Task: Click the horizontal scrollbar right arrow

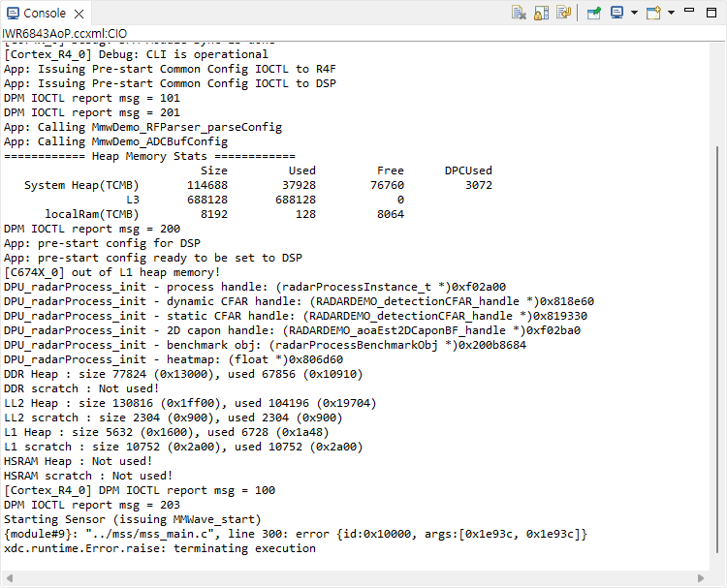Action: click(701, 577)
